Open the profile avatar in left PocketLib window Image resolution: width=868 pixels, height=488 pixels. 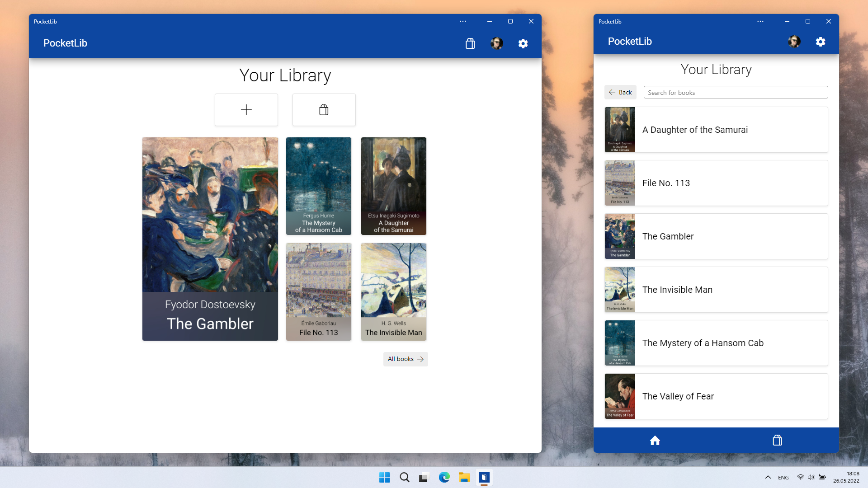(497, 43)
